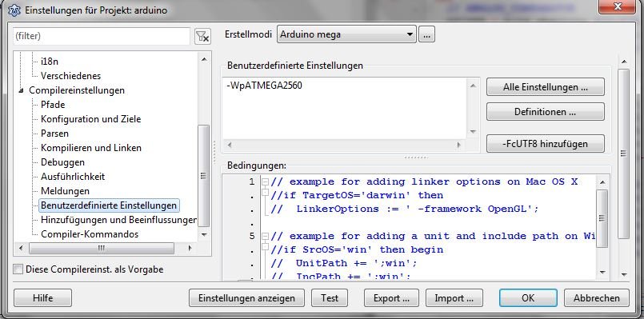The width and height of the screenshot is (644, 319).
Task: Click custom options scrollbar up arrow
Action: [473, 86]
